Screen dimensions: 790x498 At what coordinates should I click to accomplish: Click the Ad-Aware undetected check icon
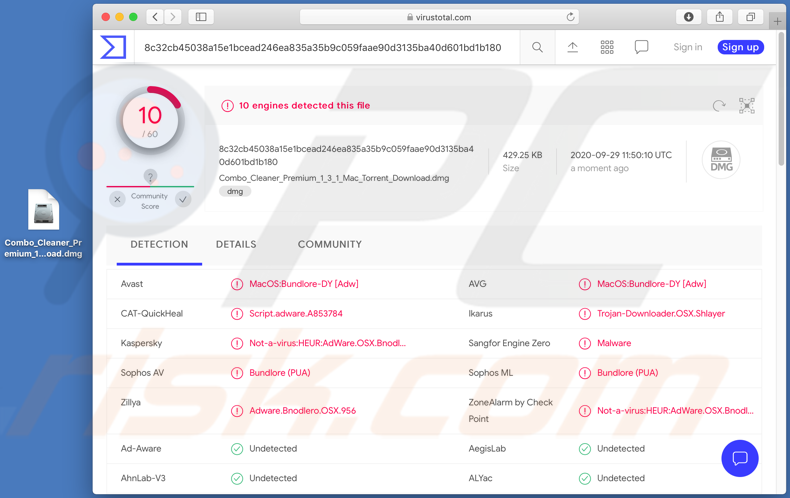tap(237, 449)
